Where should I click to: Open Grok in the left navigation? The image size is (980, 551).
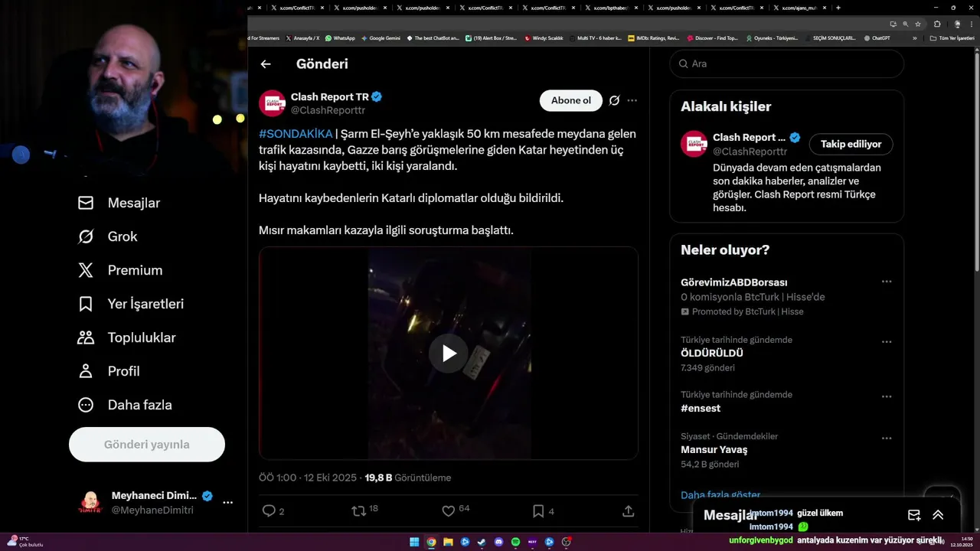[107, 236]
